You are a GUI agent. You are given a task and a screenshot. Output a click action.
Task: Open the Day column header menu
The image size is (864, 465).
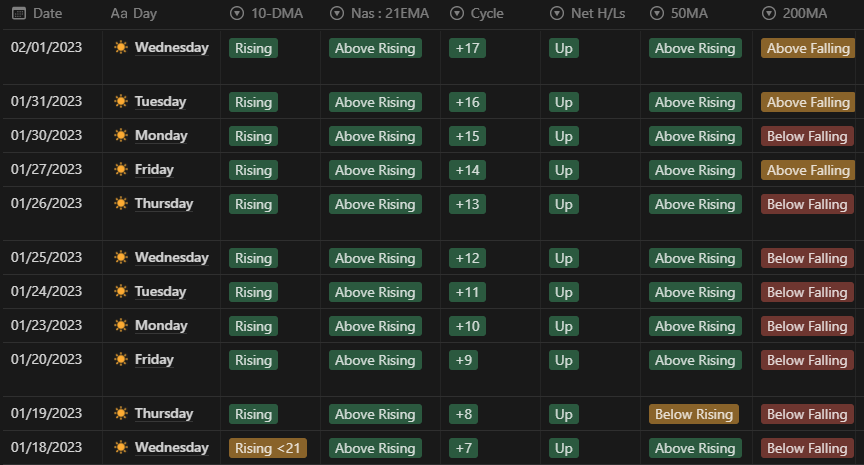click(161, 14)
